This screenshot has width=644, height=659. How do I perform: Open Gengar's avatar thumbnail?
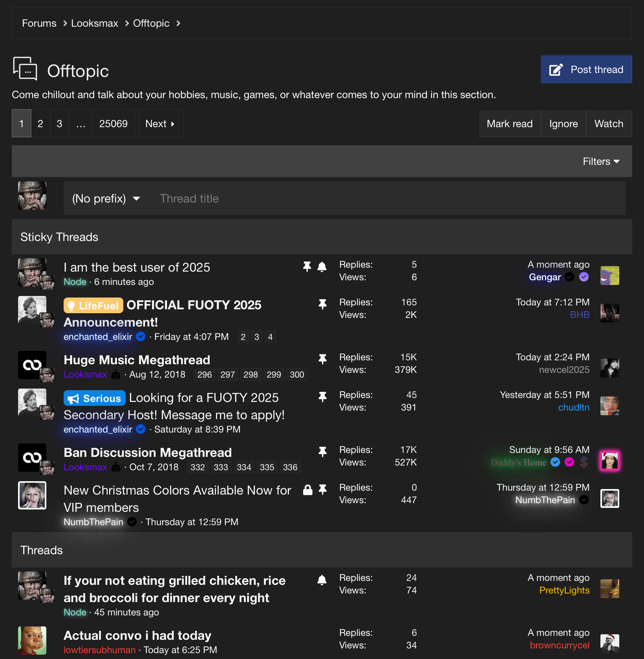pyautogui.click(x=609, y=276)
